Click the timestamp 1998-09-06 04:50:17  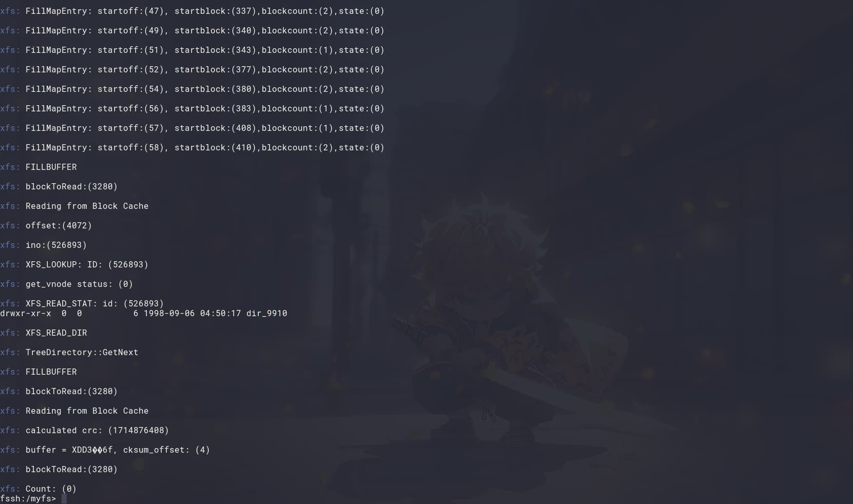click(x=192, y=313)
